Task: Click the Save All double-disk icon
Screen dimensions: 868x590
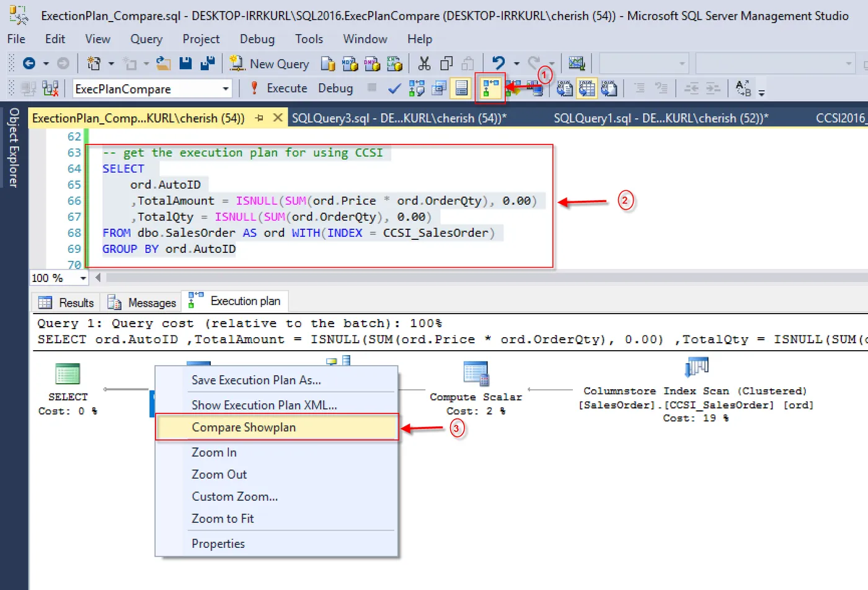Action: (x=208, y=63)
